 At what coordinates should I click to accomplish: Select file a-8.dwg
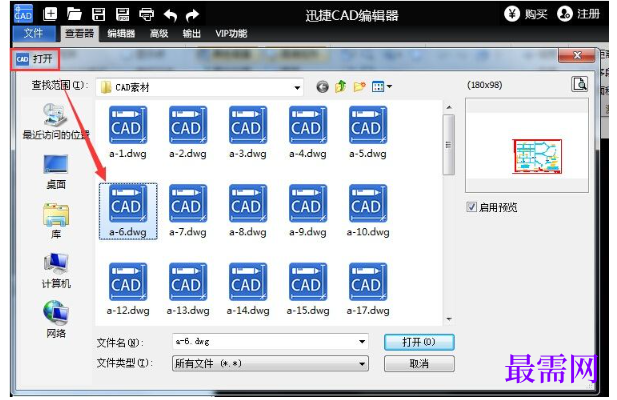coord(248,211)
